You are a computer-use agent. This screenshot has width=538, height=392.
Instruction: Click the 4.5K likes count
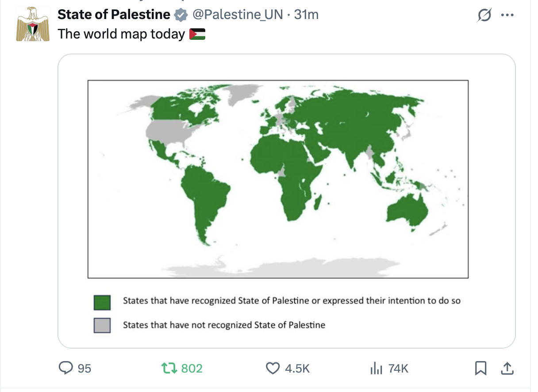pos(297,368)
